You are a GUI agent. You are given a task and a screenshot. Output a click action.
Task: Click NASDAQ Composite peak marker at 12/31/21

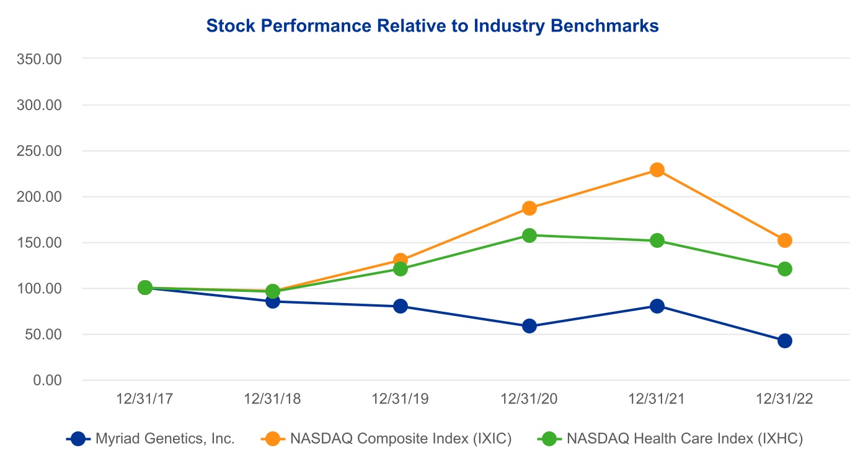pyautogui.click(x=657, y=170)
